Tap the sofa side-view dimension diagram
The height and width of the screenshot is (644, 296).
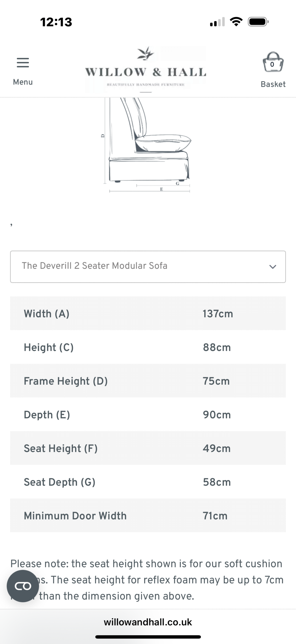(x=148, y=146)
